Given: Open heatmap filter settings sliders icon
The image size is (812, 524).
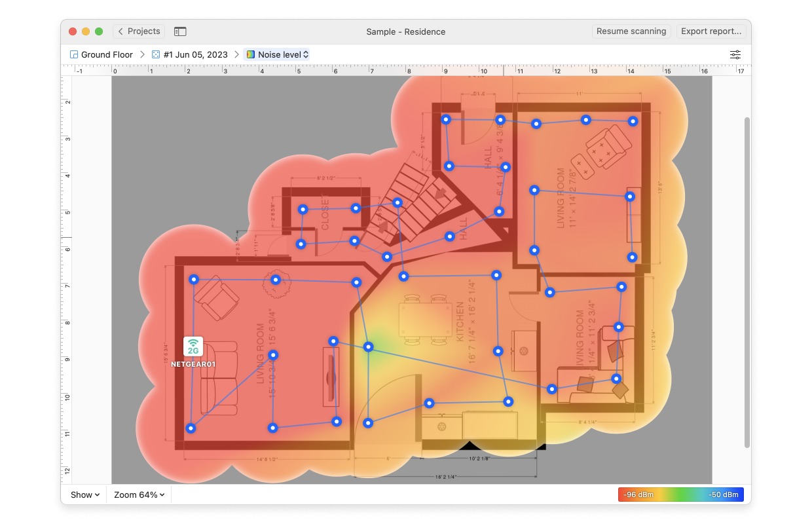Looking at the screenshot, I should coord(736,54).
